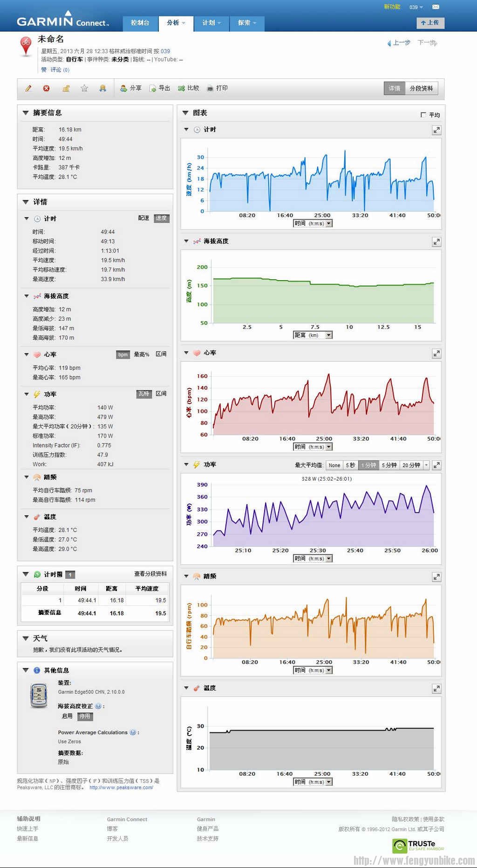Expand the 功率 chart to full size
Screen dimensions: 477x868
point(436,465)
